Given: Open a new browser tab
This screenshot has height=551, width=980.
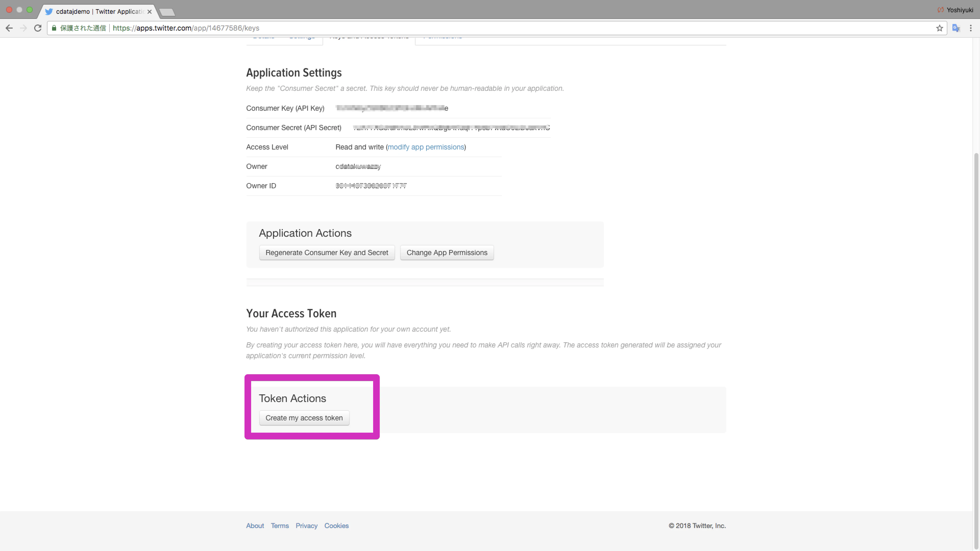Looking at the screenshot, I should coord(167,12).
